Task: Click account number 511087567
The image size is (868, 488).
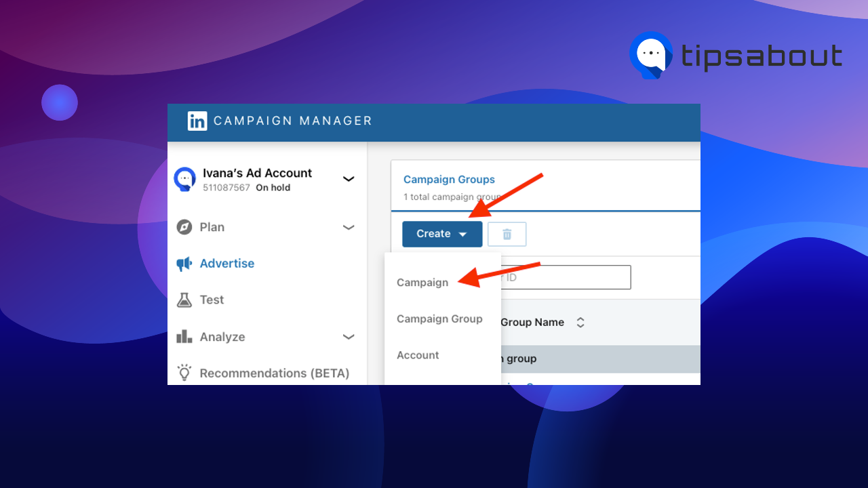Action: (226, 188)
